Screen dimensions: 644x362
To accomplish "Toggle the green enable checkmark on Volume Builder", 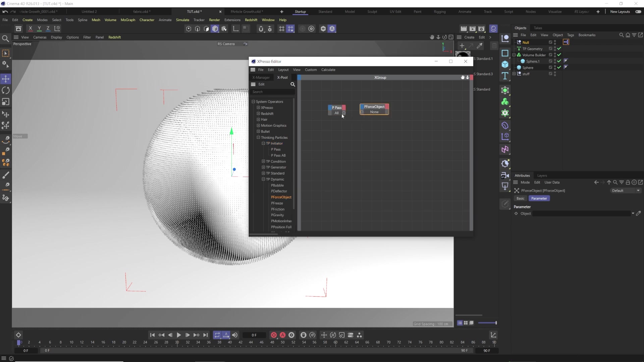I will pos(559,55).
